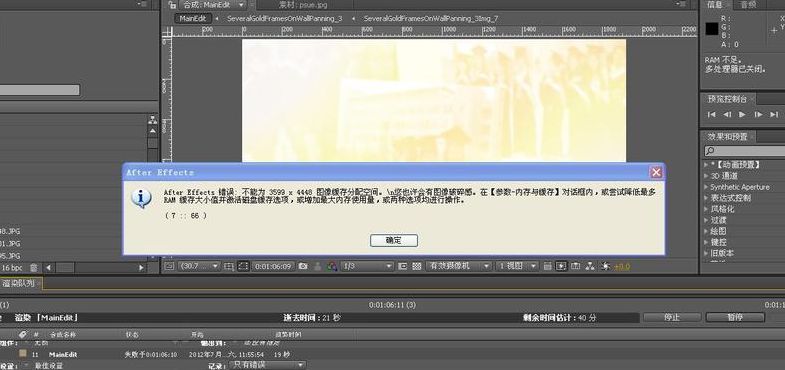Click the black color swatch in info panel

click(712, 29)
